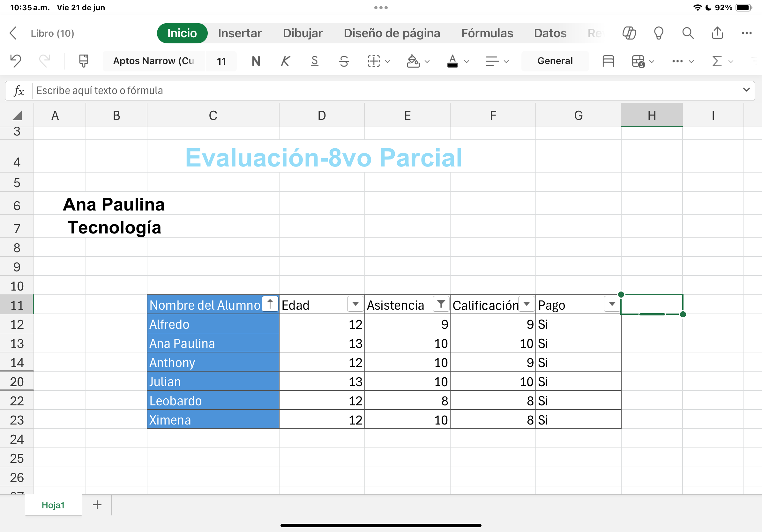Toggle italic formatting (K)
762x532 pixels.
285,61
